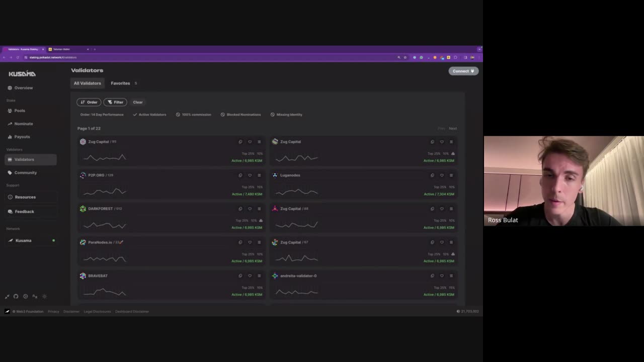
Task: Toggle light theme with sun icon
Action: coord(44,297)
